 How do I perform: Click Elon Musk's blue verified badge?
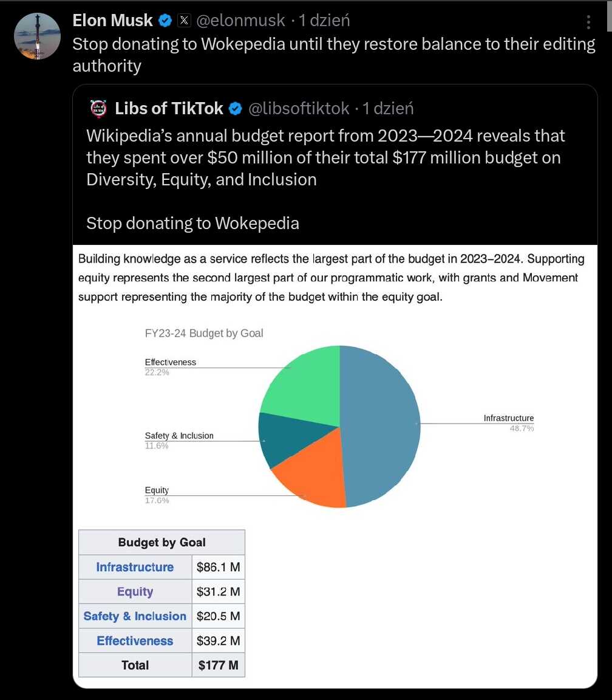click(165, 21)
